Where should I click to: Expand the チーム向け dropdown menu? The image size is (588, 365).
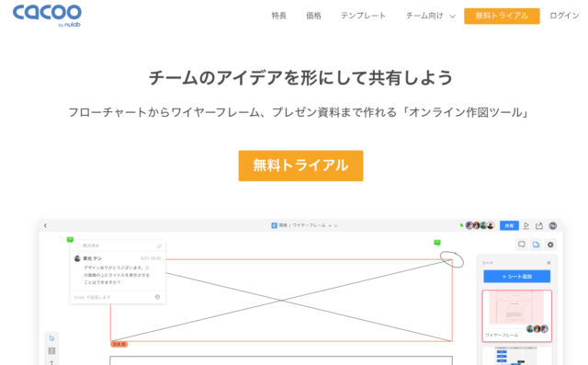click(x=431, y=16)
